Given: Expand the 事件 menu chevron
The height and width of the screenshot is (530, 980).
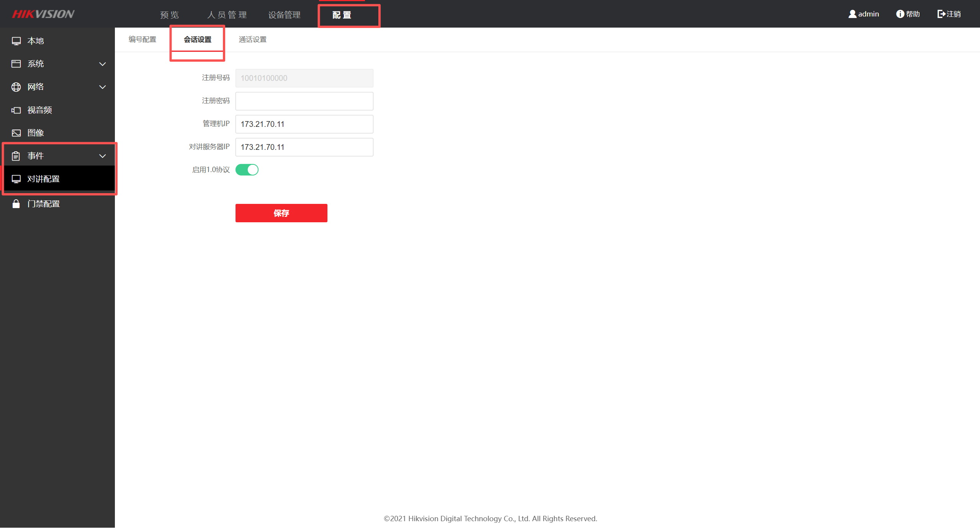Looking at the screenshot, I should tap(102, 156).
